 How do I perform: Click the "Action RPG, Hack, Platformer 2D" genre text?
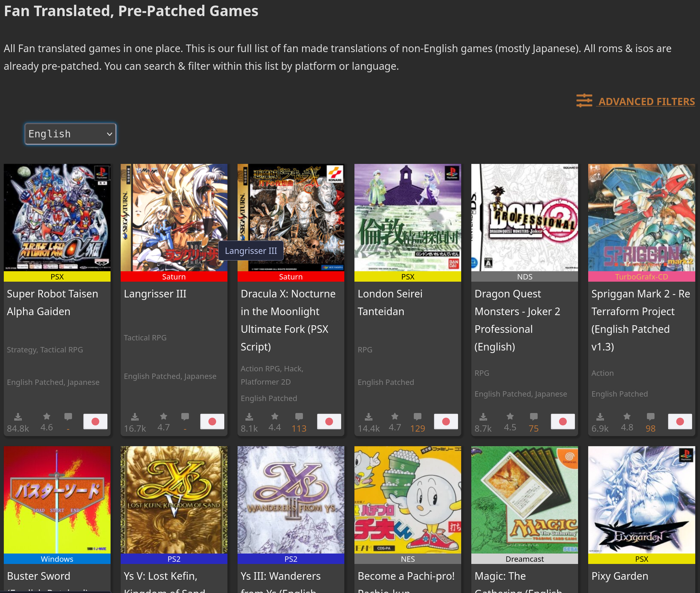[x=272, y=375]
